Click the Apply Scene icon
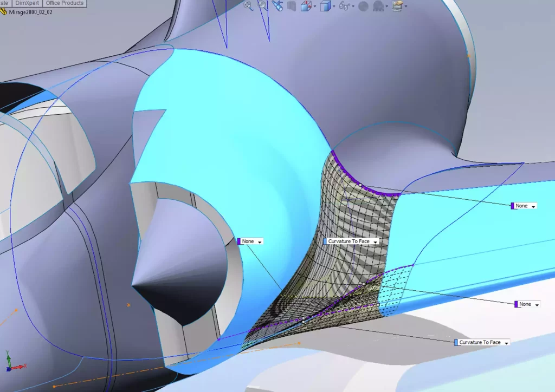 point(378,6)
